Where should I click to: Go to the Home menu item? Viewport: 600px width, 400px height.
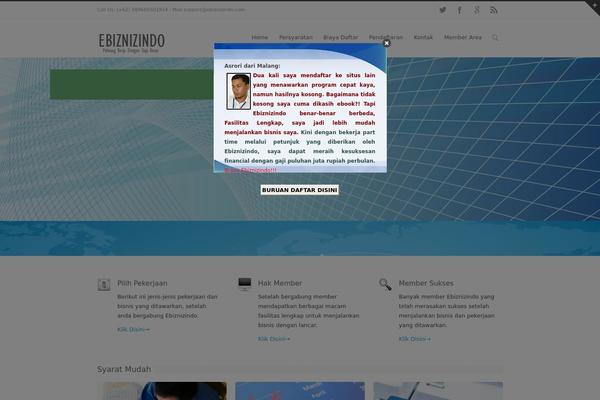260,38
